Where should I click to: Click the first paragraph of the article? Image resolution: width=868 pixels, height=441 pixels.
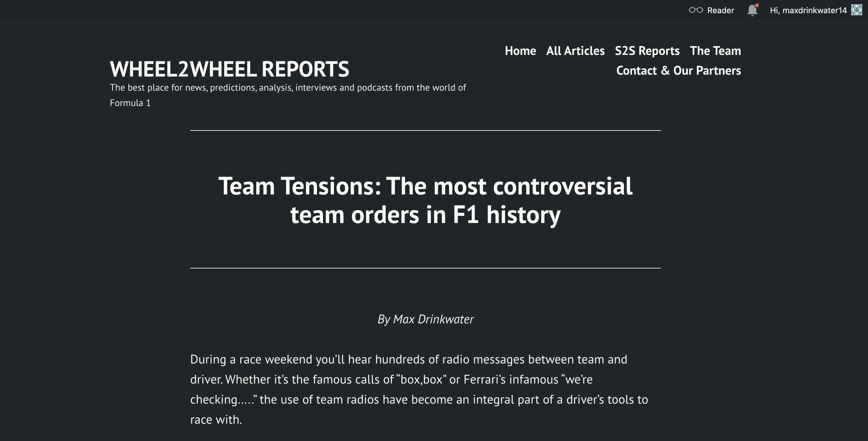click(419, 389)
